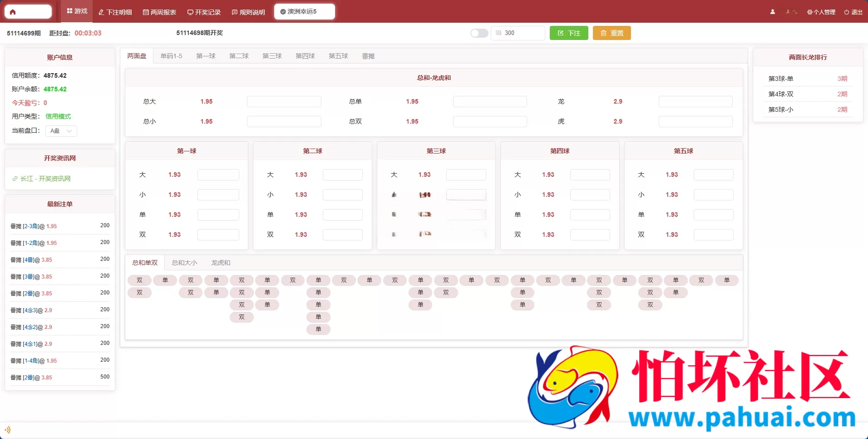
Task: Click the home icon button
Action: point(28,12)
